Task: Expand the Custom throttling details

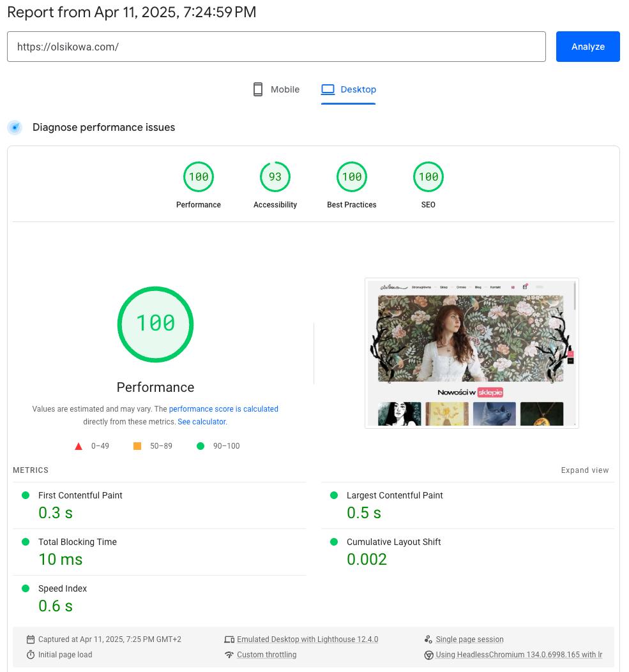Action: pyautogui.click(x=266, y=655)
